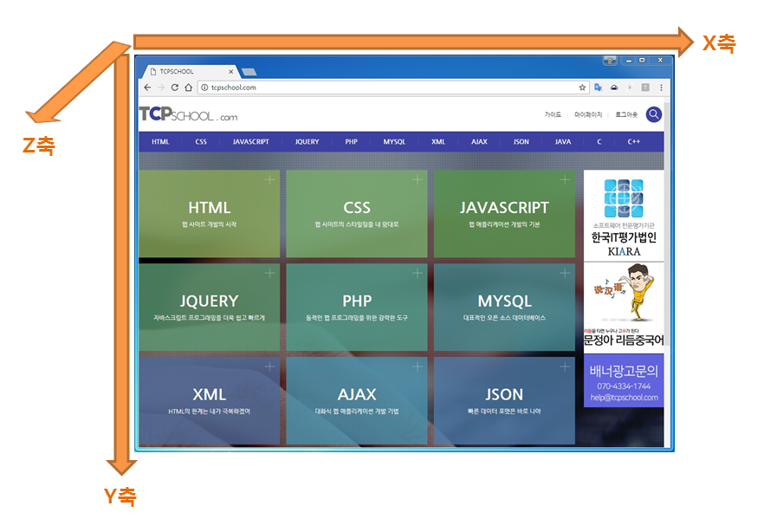This screenshot has width=764, height=532.
Task: Go to browser home icon
Action: 189,88
